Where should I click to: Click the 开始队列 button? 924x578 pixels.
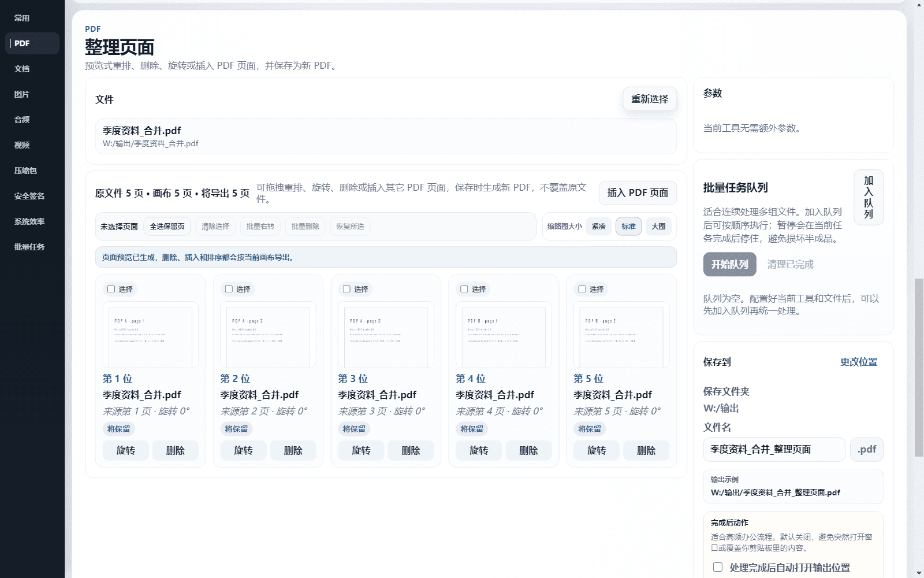click(730, 264)
